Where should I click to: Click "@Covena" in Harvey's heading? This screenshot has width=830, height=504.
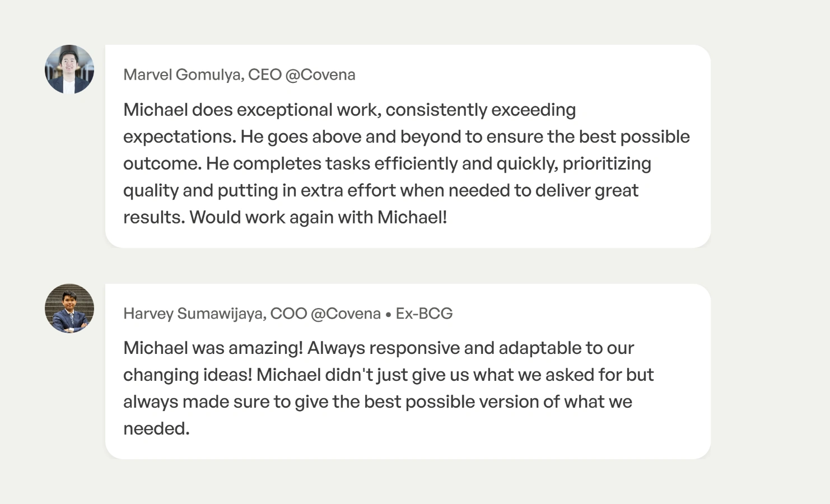pyautogui.click(x=346, y=314)
